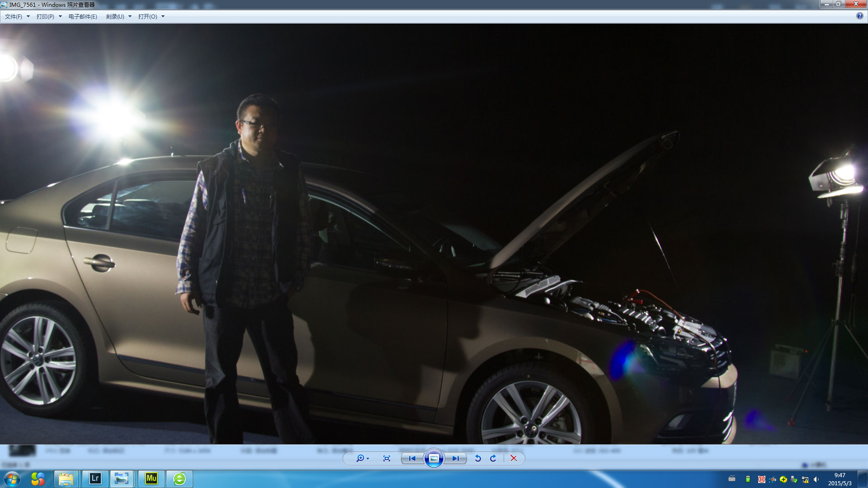
Task: Expand the 文件(F) menu
Action: [17, 16]
